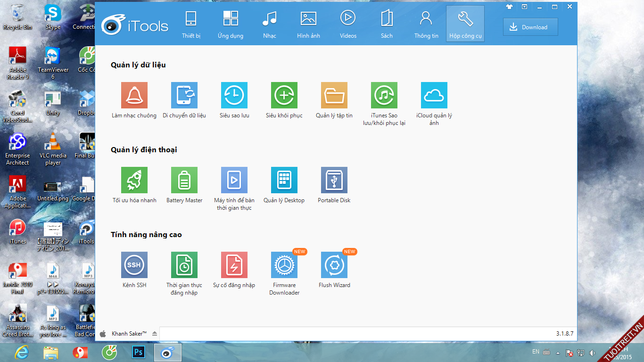Image resolution: width=644 pixels, height=362 pixels.
Task: Open the Sự cố đăng nhập crash log tool
Action: point(234,265)
